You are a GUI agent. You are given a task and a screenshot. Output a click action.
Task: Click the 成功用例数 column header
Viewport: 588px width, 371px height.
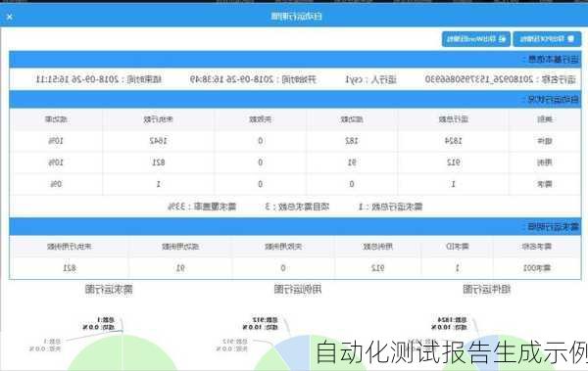pos(180,247)
